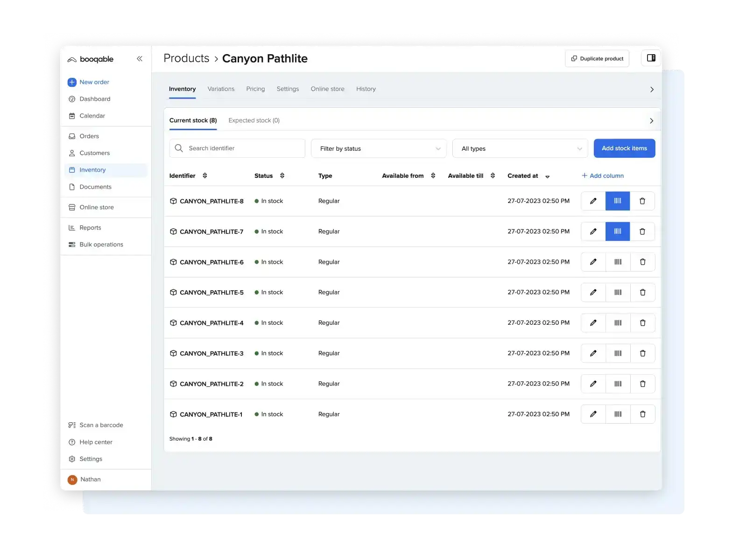
Task: Toggle the right side panel icon
Action: (x=650, y=58)
